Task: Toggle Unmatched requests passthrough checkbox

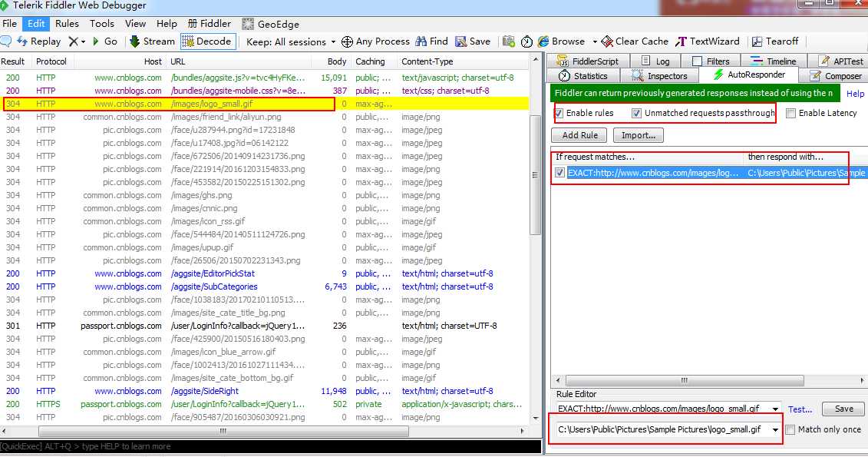Action: tap(636, 113)
